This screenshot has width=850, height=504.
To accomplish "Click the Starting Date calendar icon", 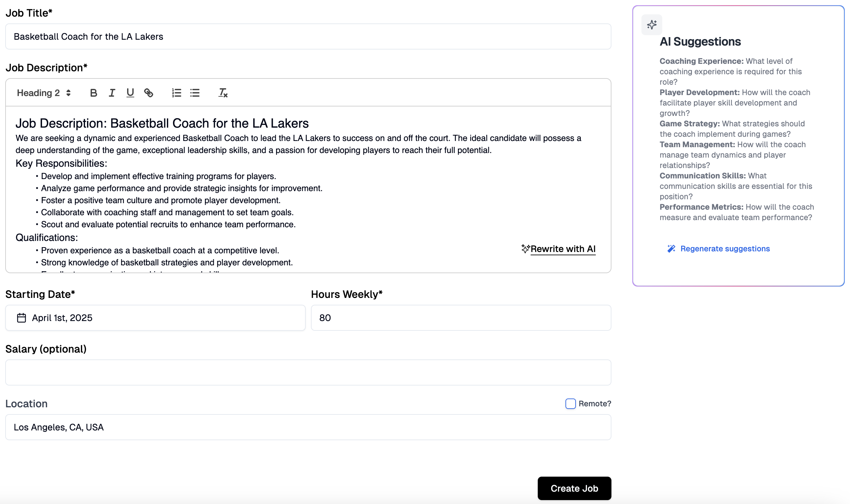I will point(21,317).
